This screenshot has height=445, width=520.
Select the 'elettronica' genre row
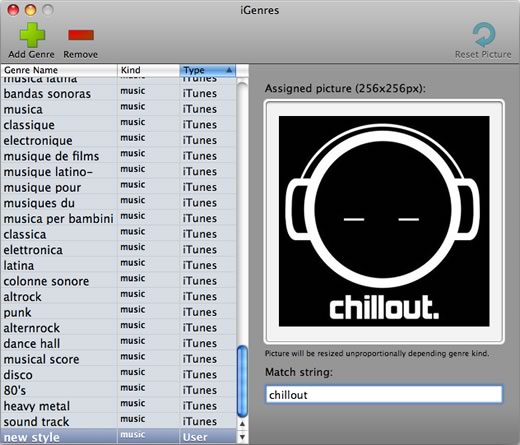click(118, 250)
